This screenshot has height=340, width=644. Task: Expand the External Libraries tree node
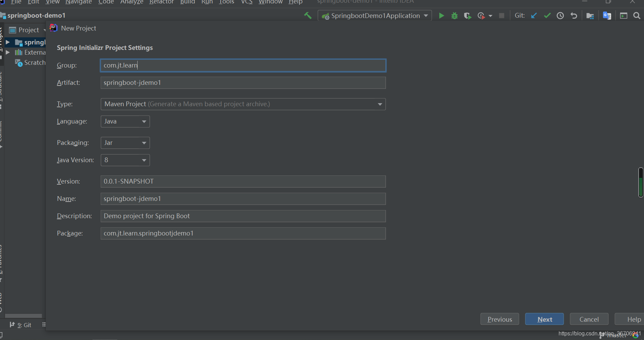point(7,52)
